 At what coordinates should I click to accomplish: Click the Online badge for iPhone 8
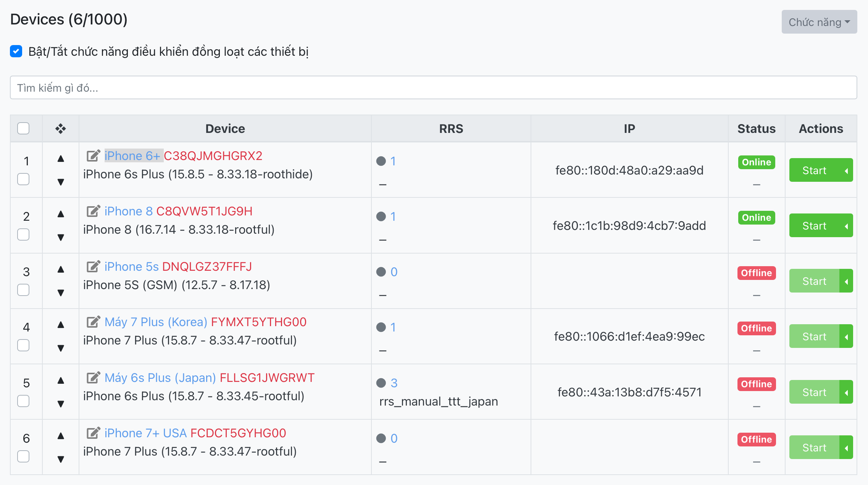click(757, 217)
